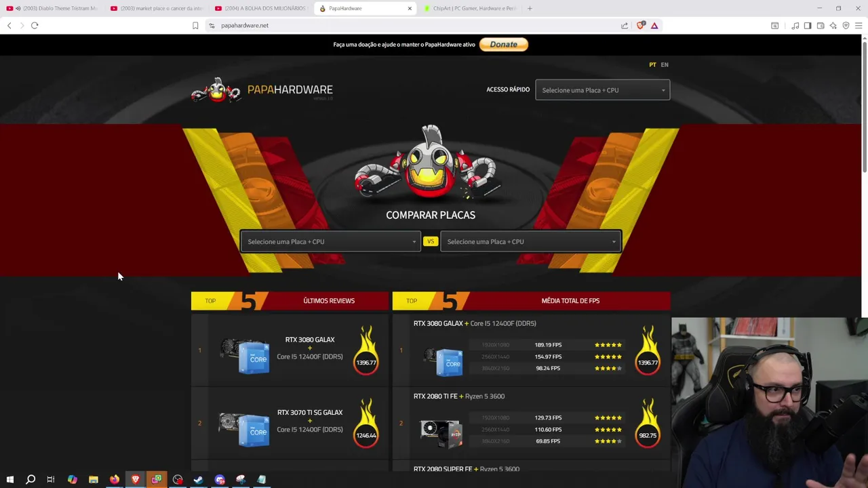Click 189.19 FPS value

548,345
